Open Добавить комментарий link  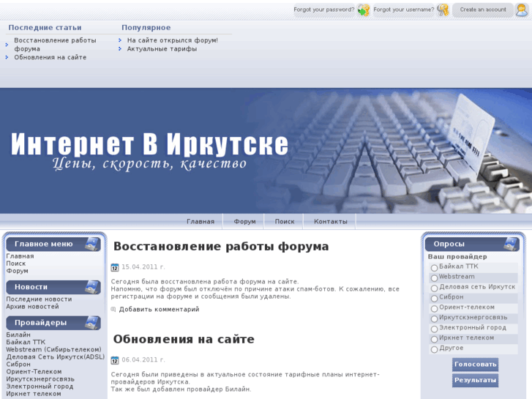click(159, 310)
